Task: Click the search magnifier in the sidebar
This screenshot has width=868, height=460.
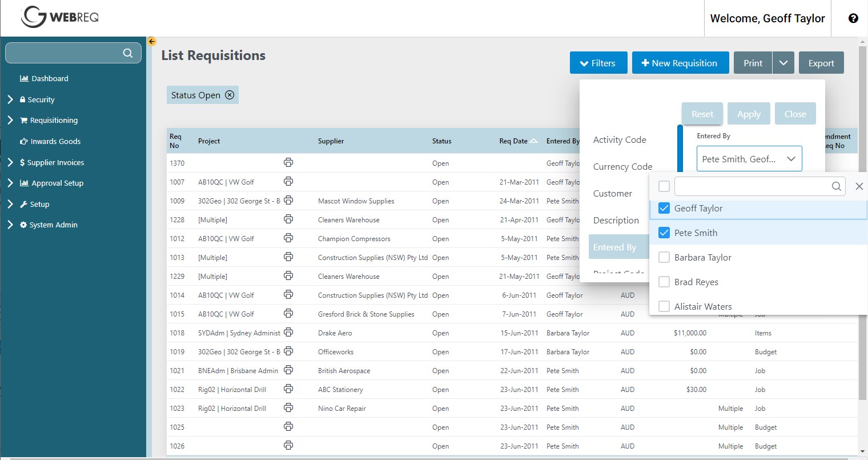Action: point(128,53)
